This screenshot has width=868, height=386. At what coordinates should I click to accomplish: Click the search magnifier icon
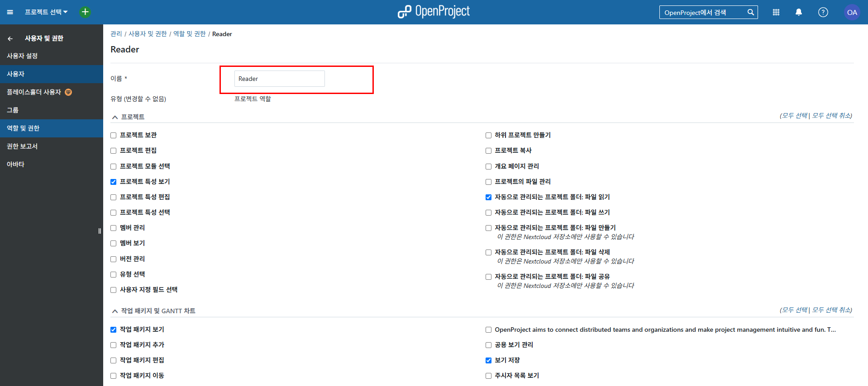coord(750,12)
